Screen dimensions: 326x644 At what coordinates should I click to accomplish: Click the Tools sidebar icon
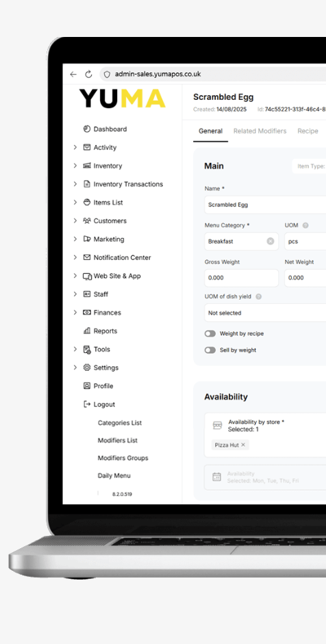pyautogui.click(x=87, y=350)
